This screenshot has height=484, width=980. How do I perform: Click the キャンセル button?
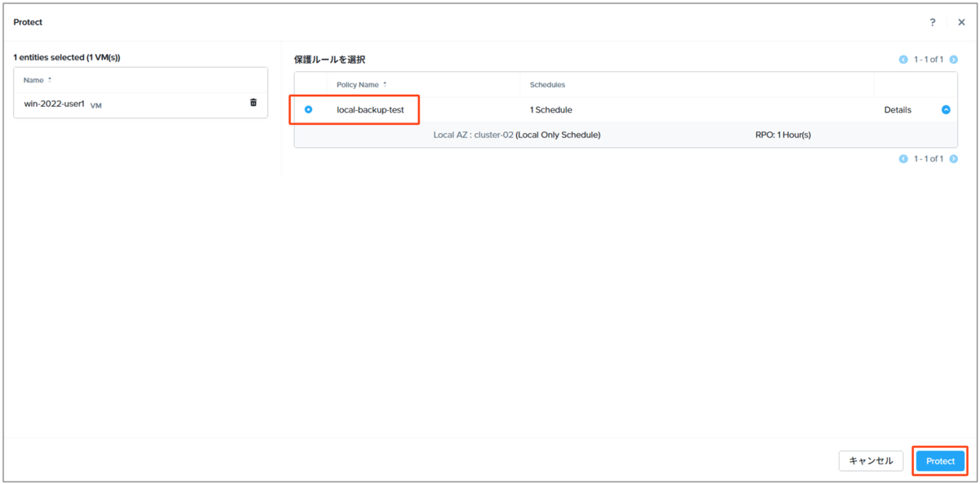871,461
